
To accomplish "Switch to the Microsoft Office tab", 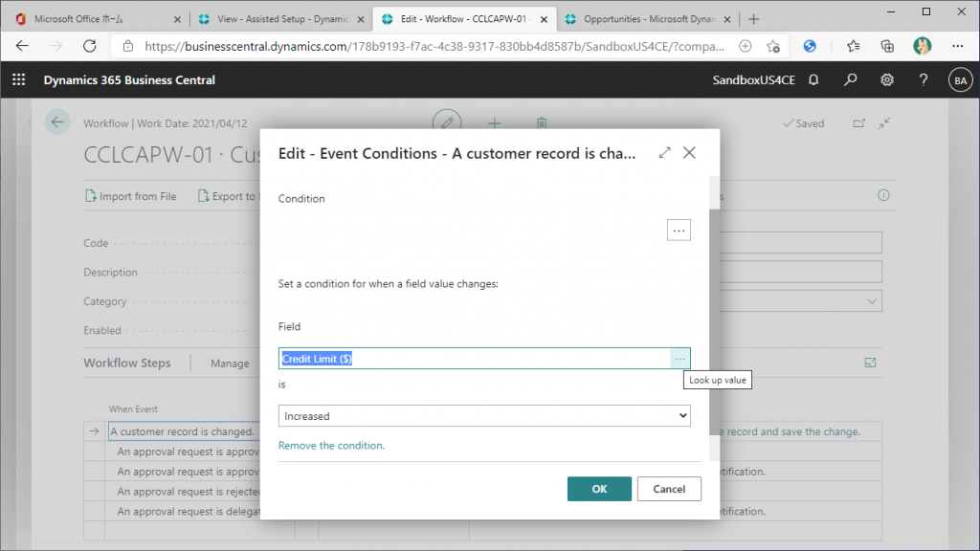I will (100, 19).
